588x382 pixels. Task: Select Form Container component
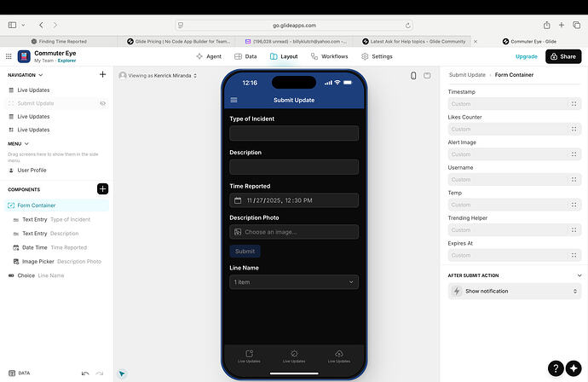click(56, 205)
